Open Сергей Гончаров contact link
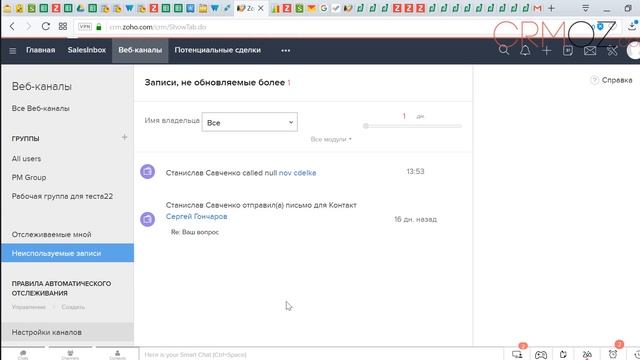Viewport: 640px width, 360px height. (196, 216)
